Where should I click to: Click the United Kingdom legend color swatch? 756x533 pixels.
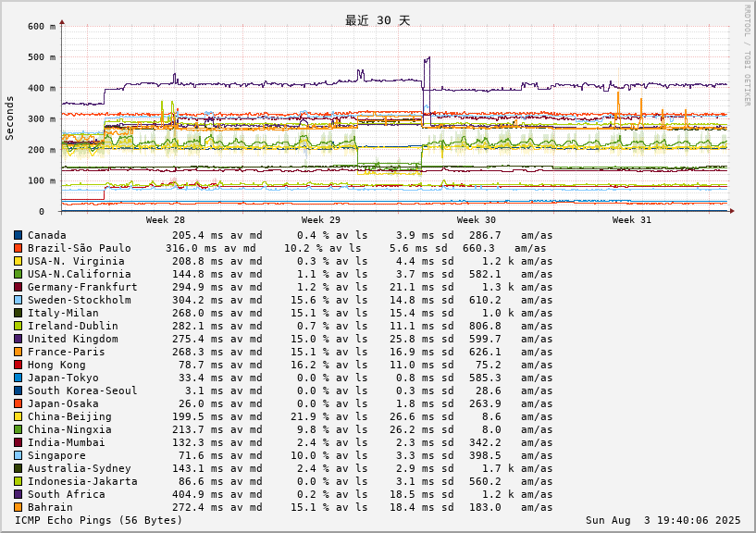click(18, 339)
